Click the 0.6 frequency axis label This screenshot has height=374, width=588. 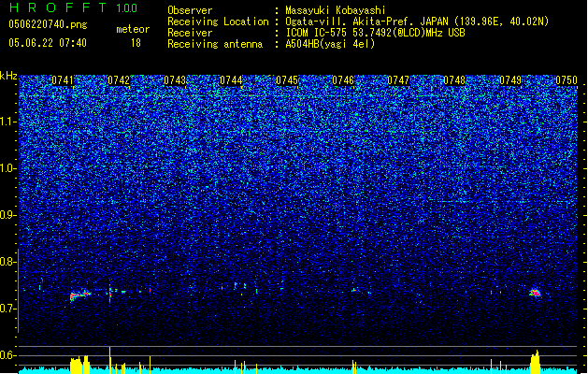(x=8, y=355)
